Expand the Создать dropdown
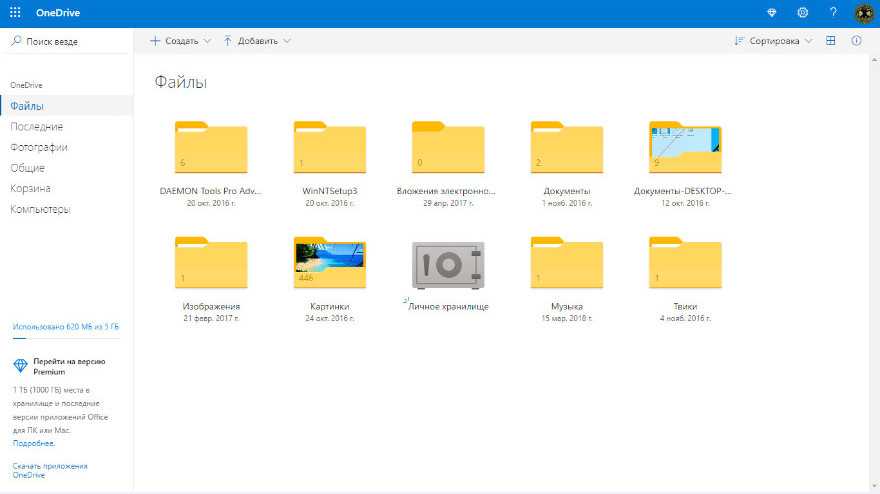880x494 pixels. click(x=181, y=41)
